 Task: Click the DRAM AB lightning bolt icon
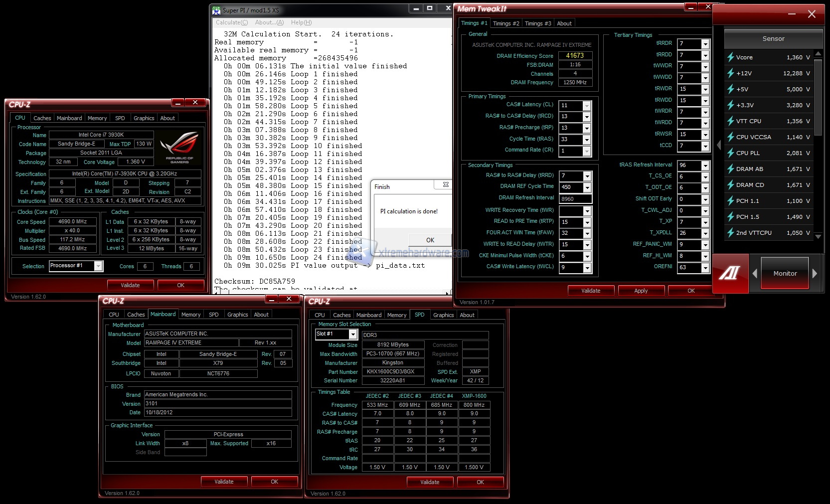pos(731,169)
